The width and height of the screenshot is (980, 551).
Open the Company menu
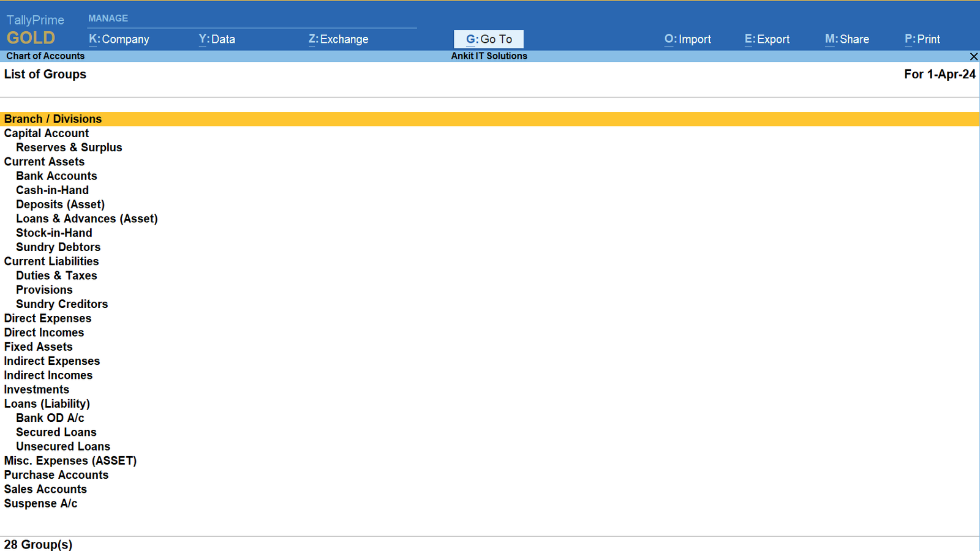click(119, 39)
